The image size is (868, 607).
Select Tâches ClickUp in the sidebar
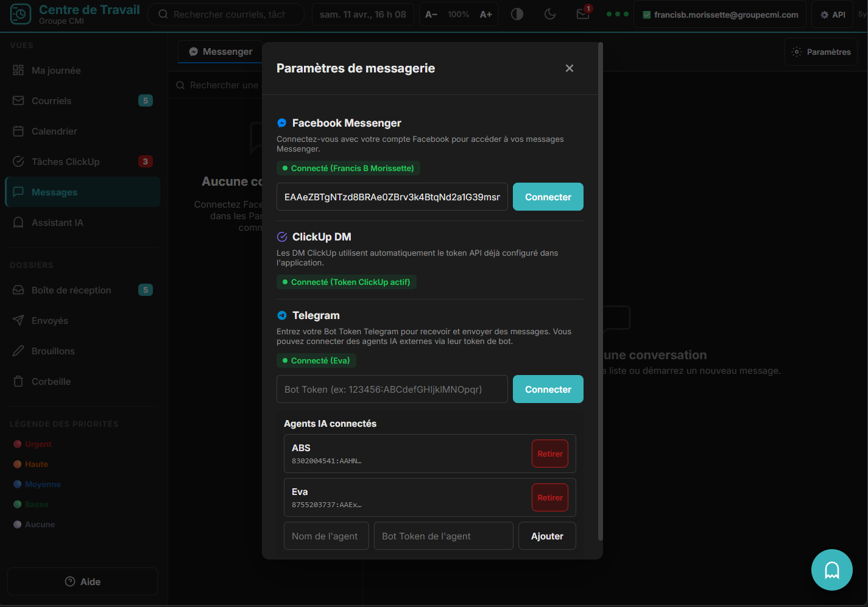point(65,162)
